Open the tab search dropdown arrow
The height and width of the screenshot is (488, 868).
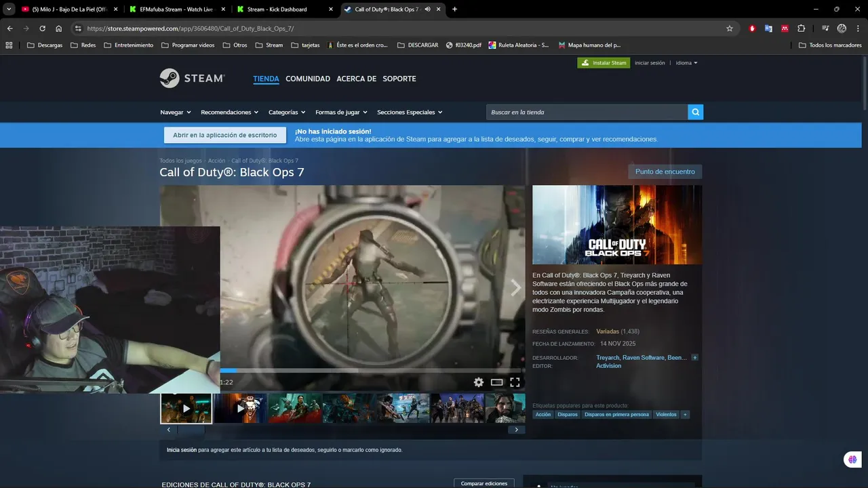click(x=9, y=9)
